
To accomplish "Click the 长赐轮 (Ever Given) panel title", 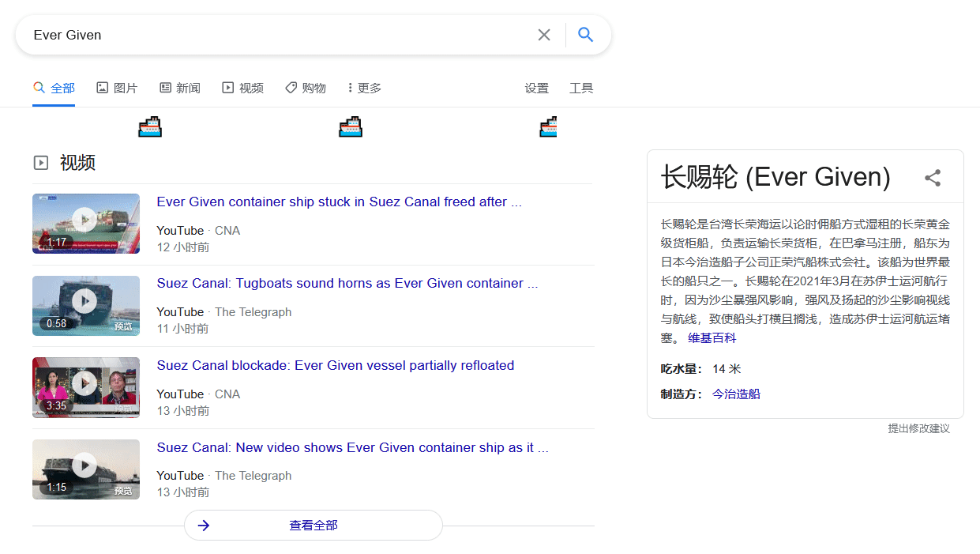I will tap(775, 177).
